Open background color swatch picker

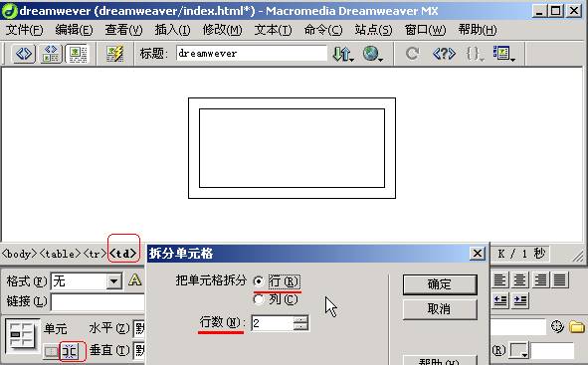(x=519, y=351)
